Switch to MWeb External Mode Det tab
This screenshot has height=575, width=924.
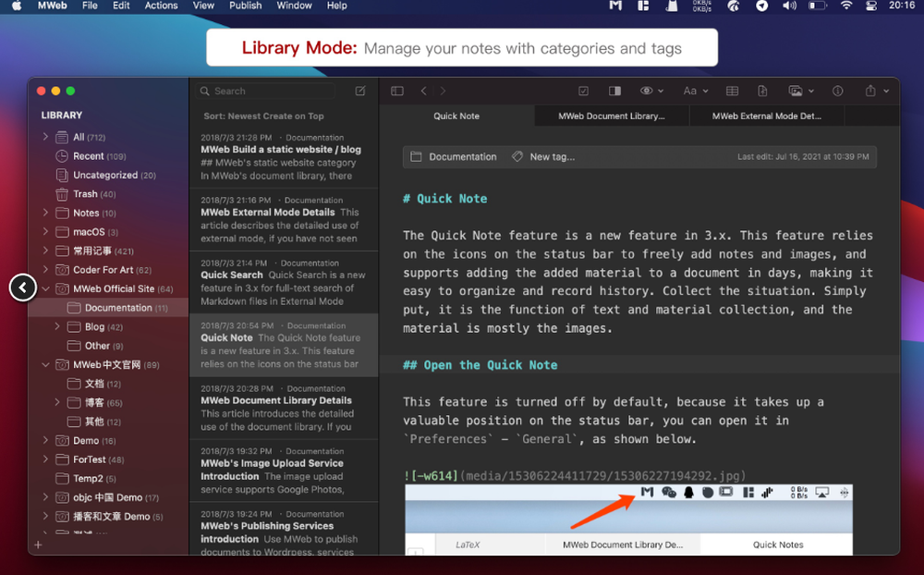click(x=767, y=116)
